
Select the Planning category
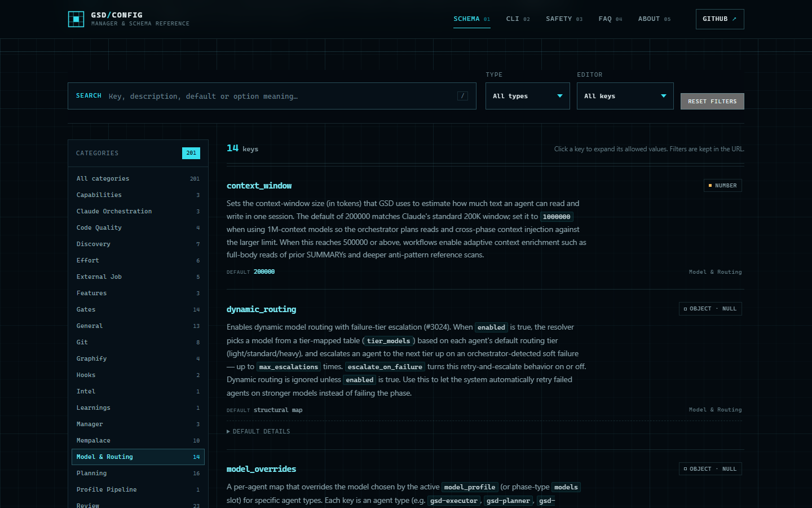(x=138, y=473)
